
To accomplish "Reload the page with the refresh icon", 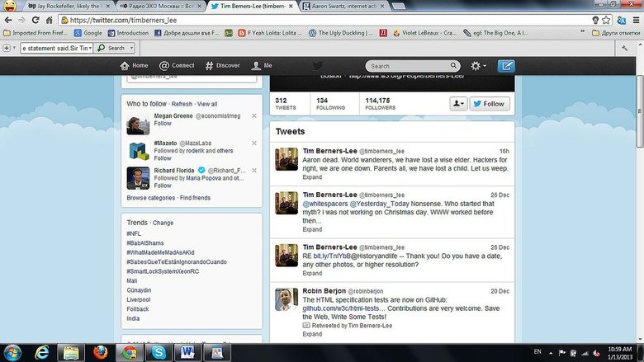I will click(36, 20).
